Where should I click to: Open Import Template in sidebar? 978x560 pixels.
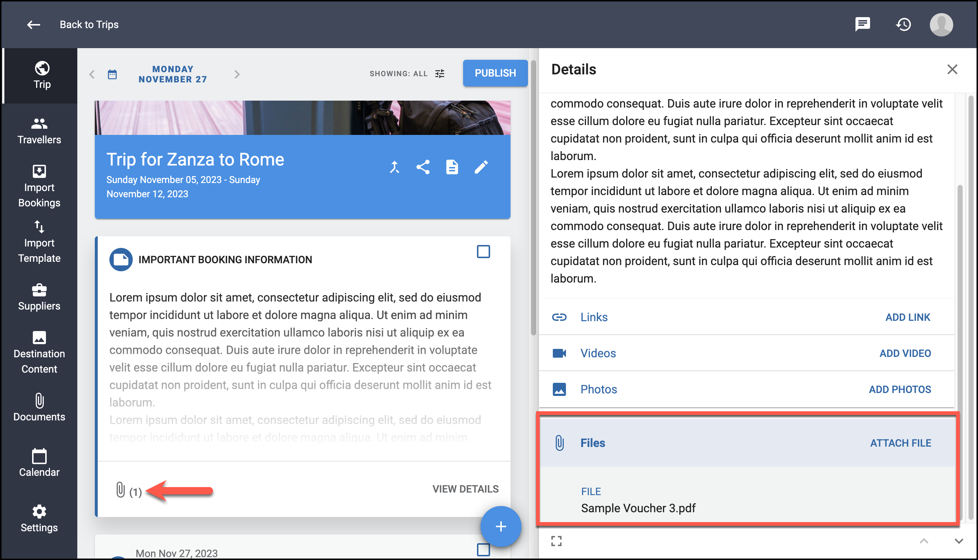point(39,242)
